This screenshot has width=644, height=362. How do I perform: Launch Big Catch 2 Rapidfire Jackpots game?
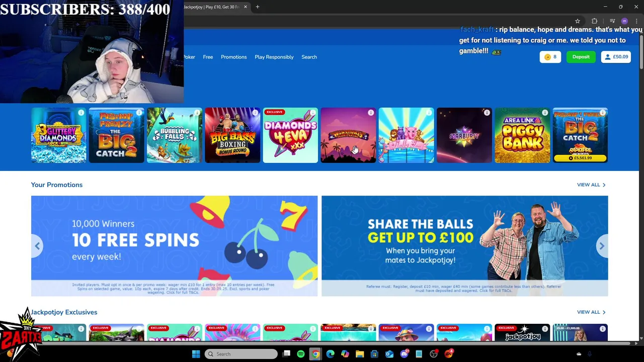[x=580, y=135]
